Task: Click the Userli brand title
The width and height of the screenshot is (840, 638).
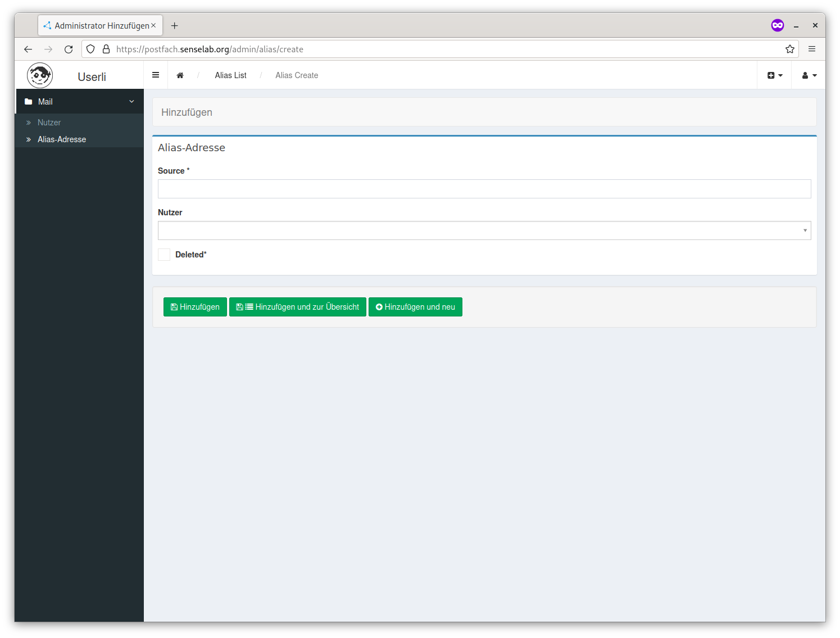Action: [92, 77]
